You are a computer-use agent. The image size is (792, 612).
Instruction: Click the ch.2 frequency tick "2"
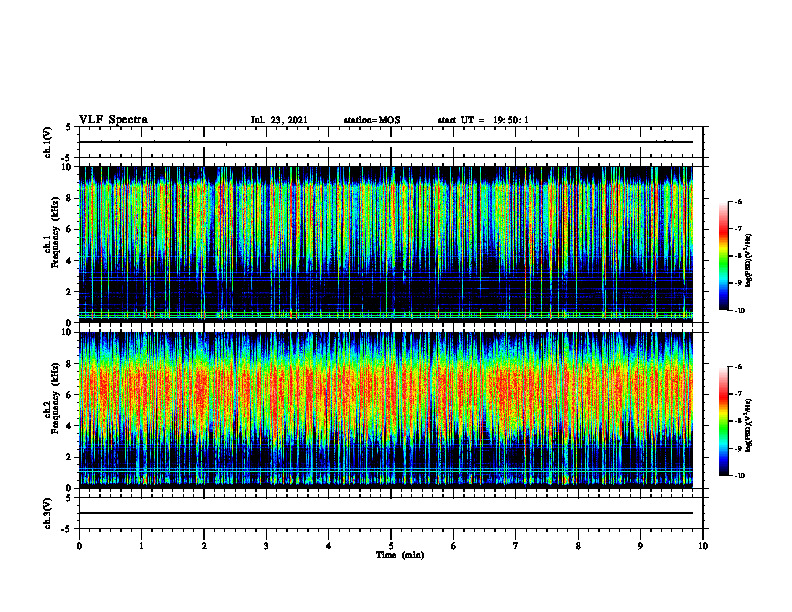pos(70,457)
